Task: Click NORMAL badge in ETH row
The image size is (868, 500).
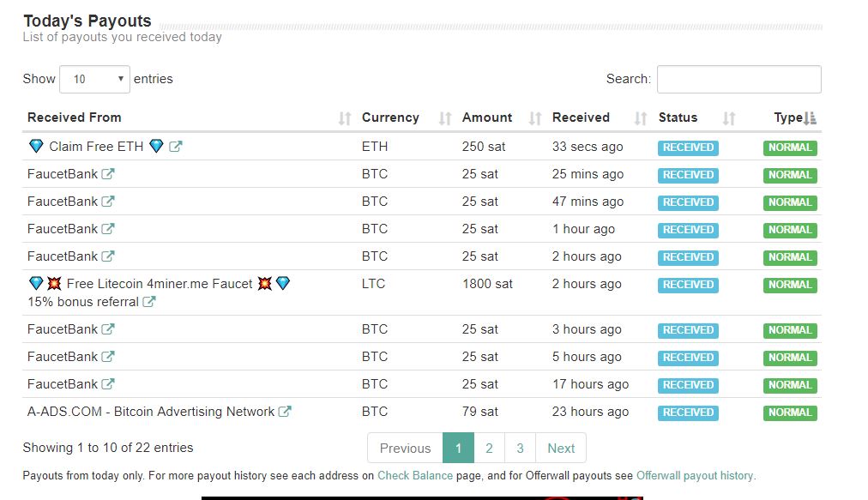Action: (790, 148)
